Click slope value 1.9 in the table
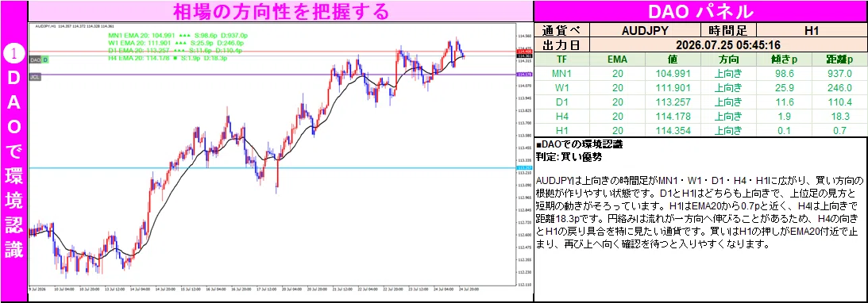 (784, 117)
